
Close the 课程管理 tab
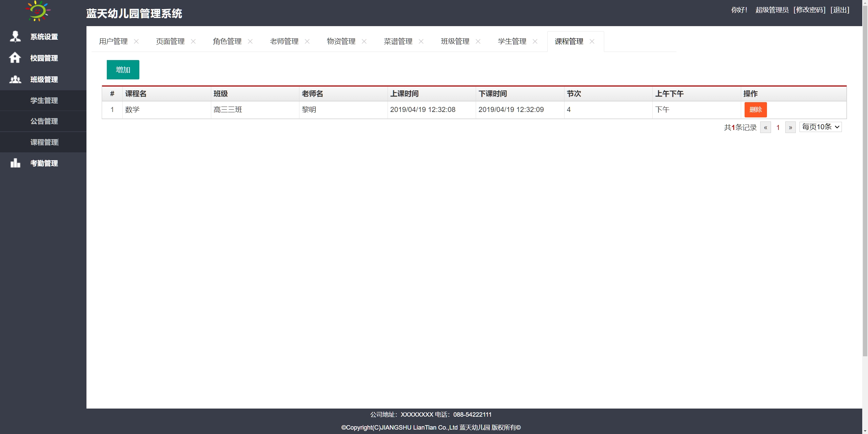click(592, 41)
